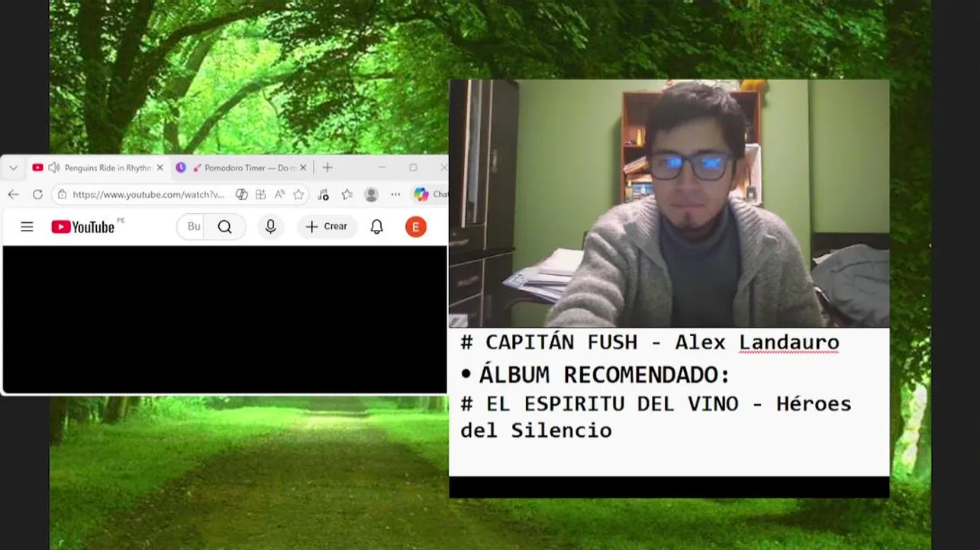Click the text 'del Silencio'
The image size is (980, 550).
pos(536,430)
